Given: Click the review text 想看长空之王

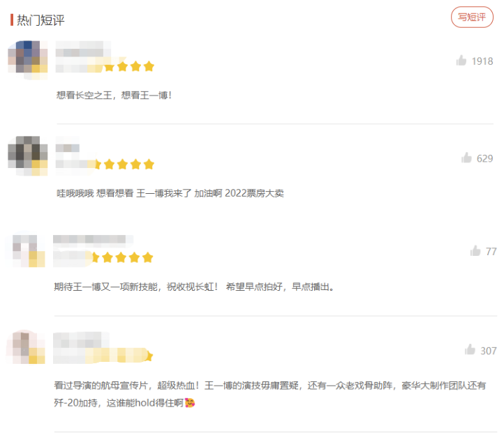Looking at the screenshot, I should tap(114, 95).
